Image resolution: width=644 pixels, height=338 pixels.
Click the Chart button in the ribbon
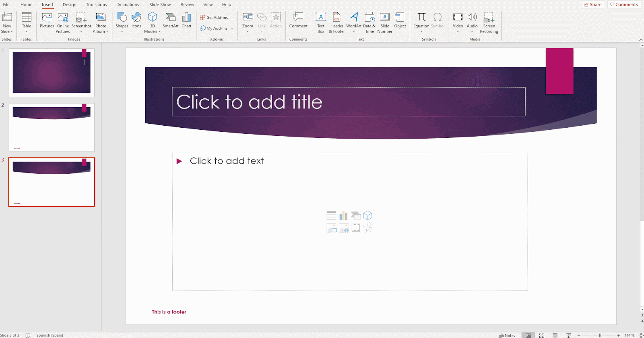[186, 21]
